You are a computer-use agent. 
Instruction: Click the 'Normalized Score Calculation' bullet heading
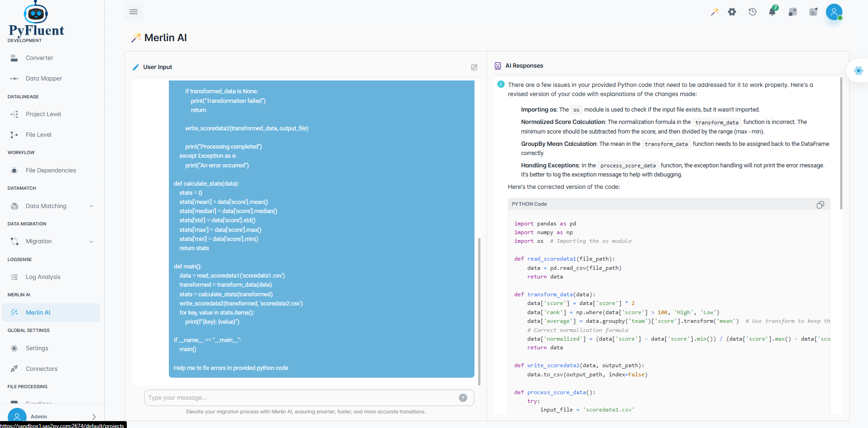(563, 122)
